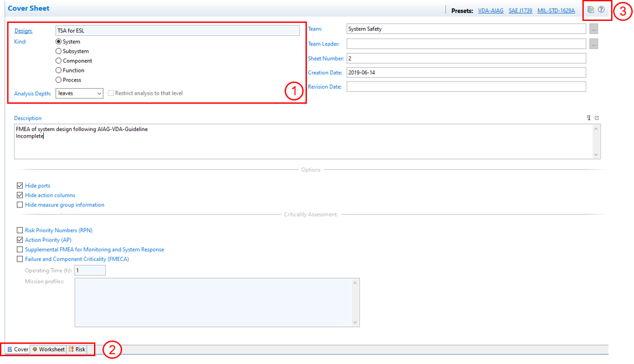
Task: Select the Function kind radio button
Action: tap(59, 70)
